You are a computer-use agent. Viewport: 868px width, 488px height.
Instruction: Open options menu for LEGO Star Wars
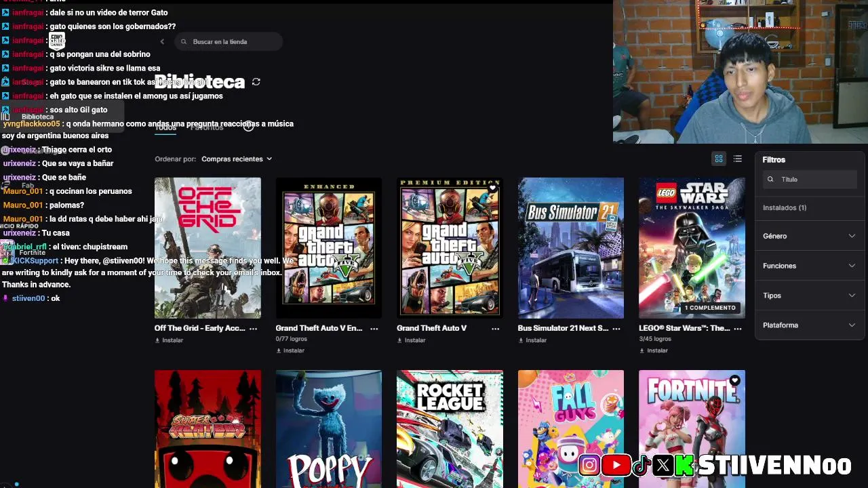737,329
